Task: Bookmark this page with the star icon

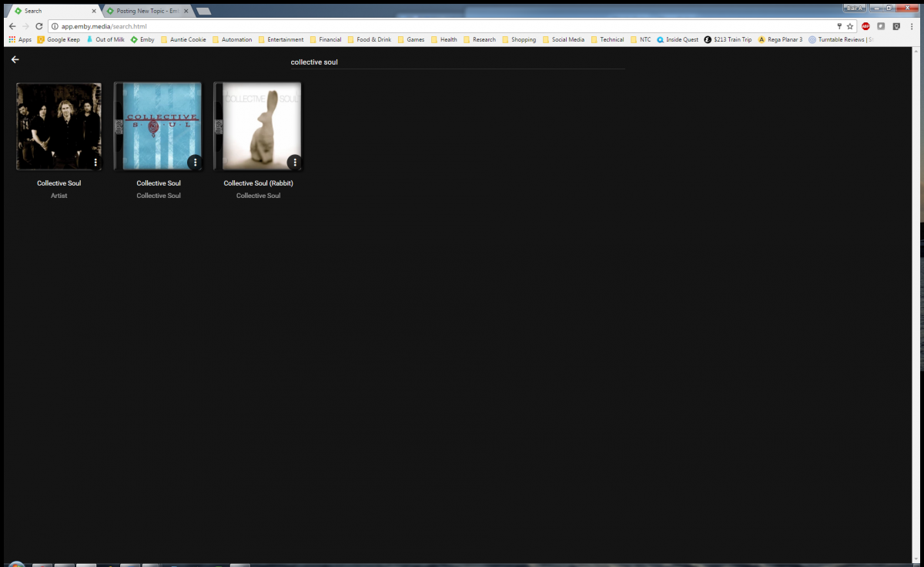Action: (850, 26)
